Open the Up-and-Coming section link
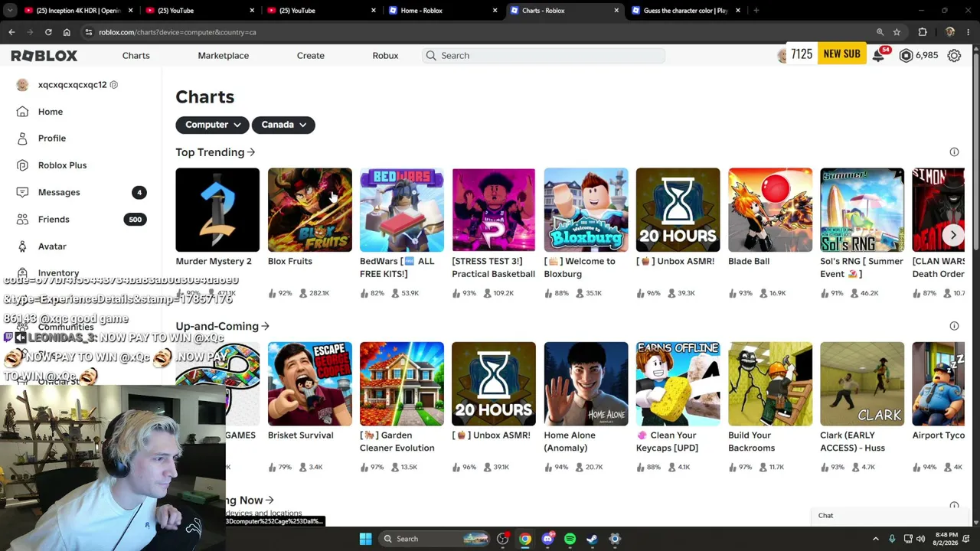This screenshot has height=551, width=980. 222,326
